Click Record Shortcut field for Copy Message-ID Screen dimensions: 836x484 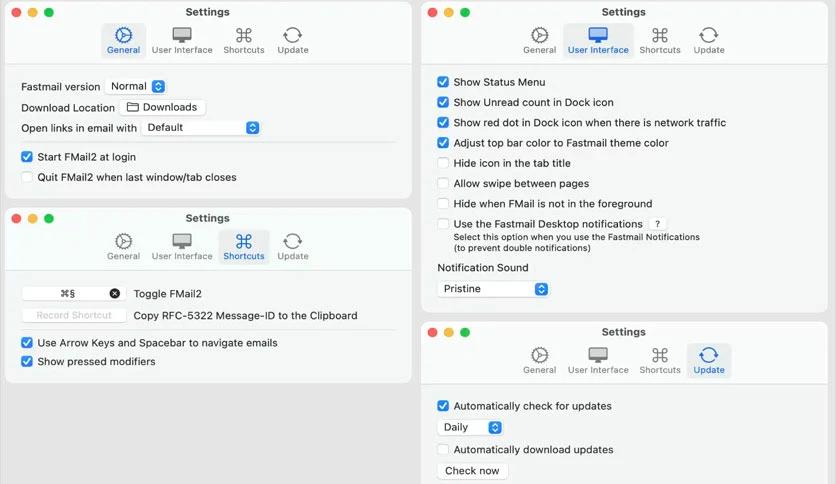click(74, 316)
